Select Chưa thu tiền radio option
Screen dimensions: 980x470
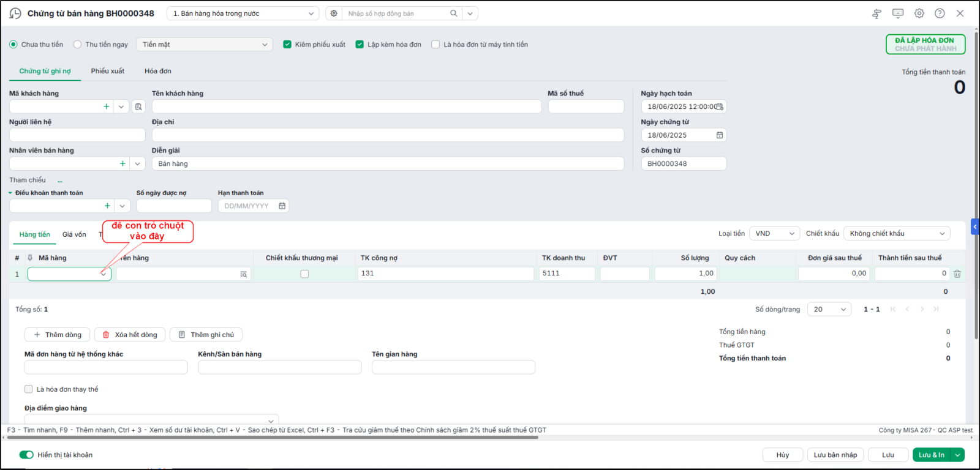(x=13, y=45)
